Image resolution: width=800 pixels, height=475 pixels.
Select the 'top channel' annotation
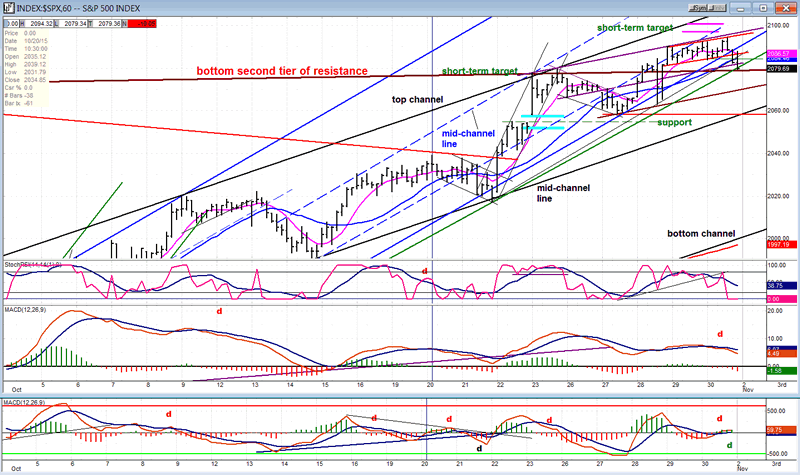(417, 99)
